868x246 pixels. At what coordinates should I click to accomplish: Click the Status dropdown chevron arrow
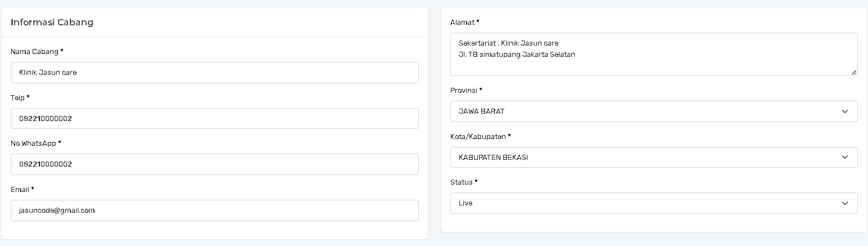coord(844,203)
